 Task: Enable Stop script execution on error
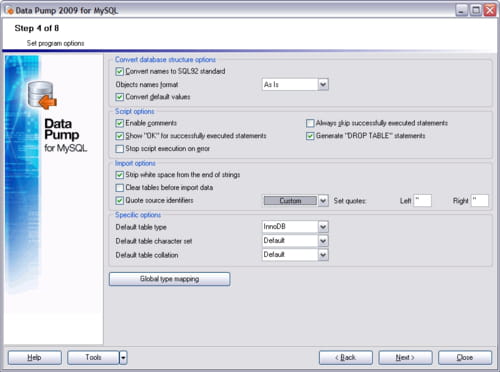(119, 149)
